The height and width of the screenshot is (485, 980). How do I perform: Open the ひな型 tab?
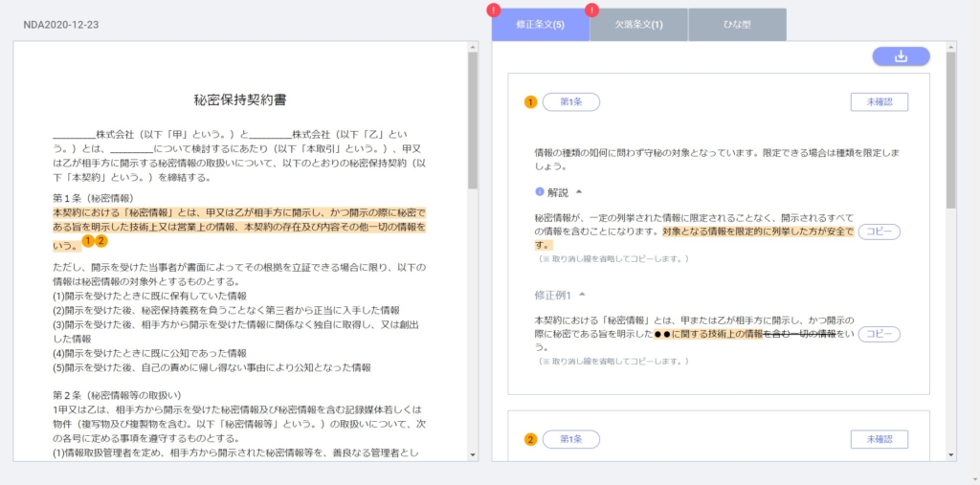click(737, 25)
